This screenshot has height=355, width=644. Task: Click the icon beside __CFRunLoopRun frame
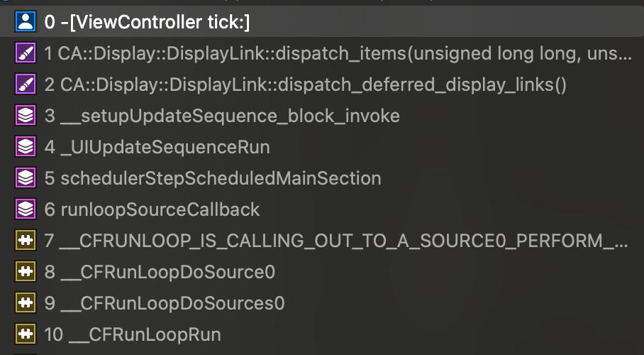(25, 334)
